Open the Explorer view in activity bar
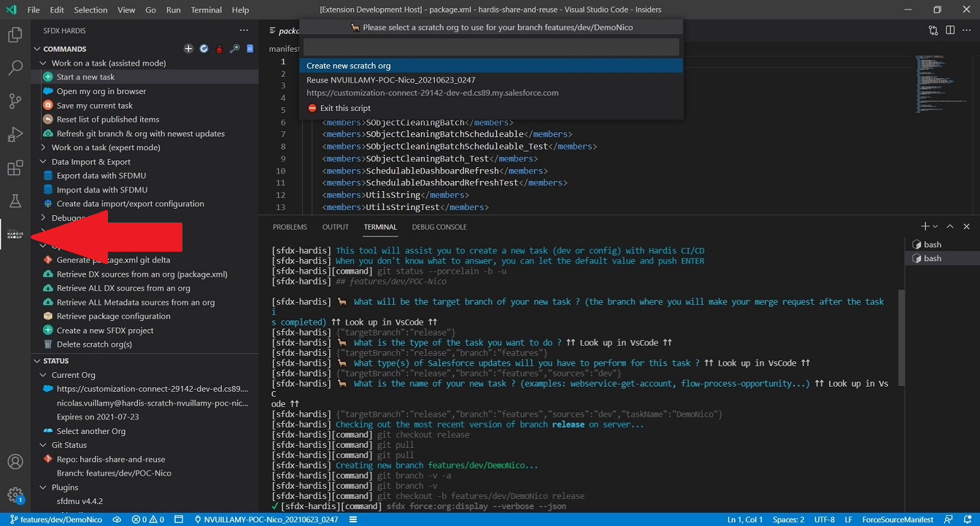The width and height of the screenshot is (980, 526). [x=15, y=34]
